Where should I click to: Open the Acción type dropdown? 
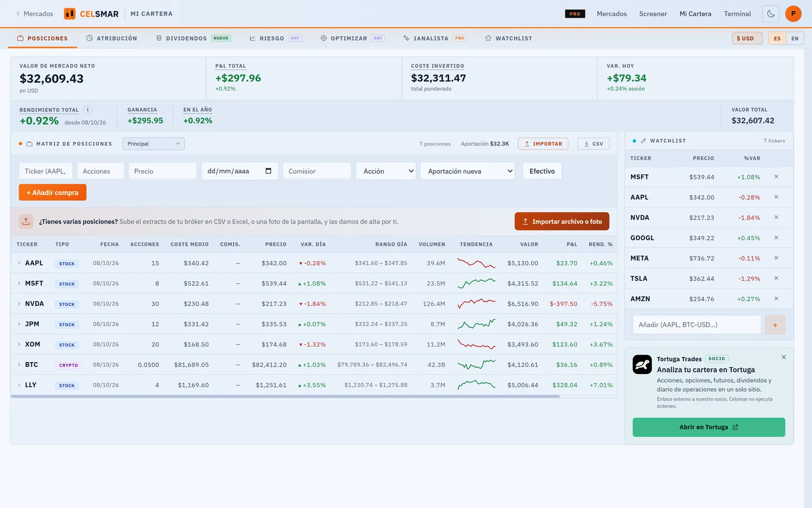point(386,171)
